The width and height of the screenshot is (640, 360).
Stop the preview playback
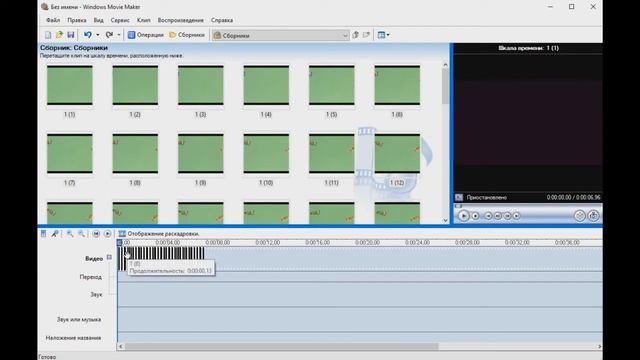pos(476,216)
